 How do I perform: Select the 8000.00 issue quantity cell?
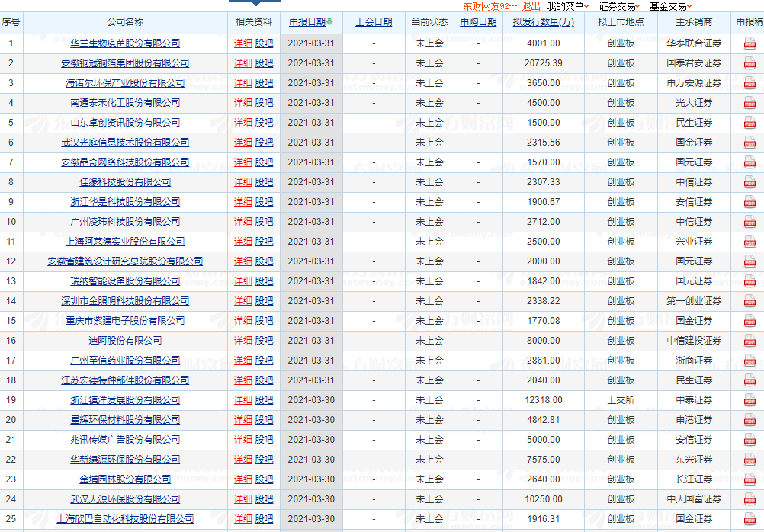pos(544,341)
